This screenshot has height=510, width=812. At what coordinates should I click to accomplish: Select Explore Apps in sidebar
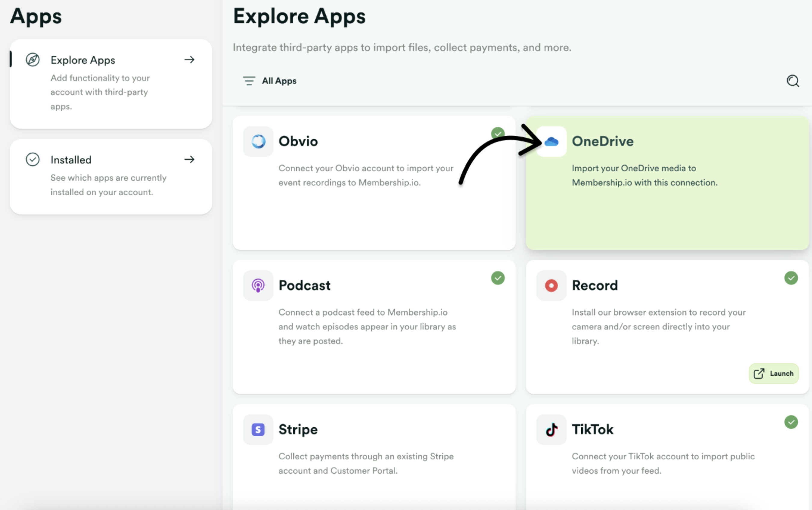click(111, 84)
